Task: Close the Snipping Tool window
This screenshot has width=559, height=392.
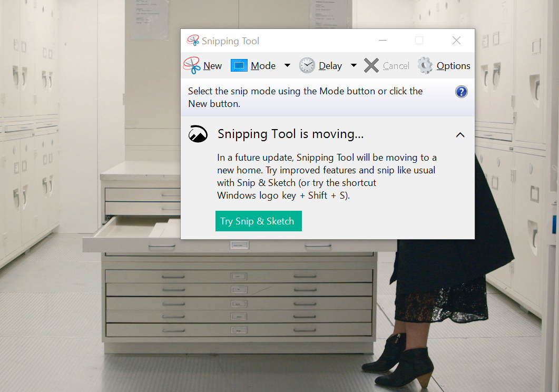Action: click(x=456, y=40)
